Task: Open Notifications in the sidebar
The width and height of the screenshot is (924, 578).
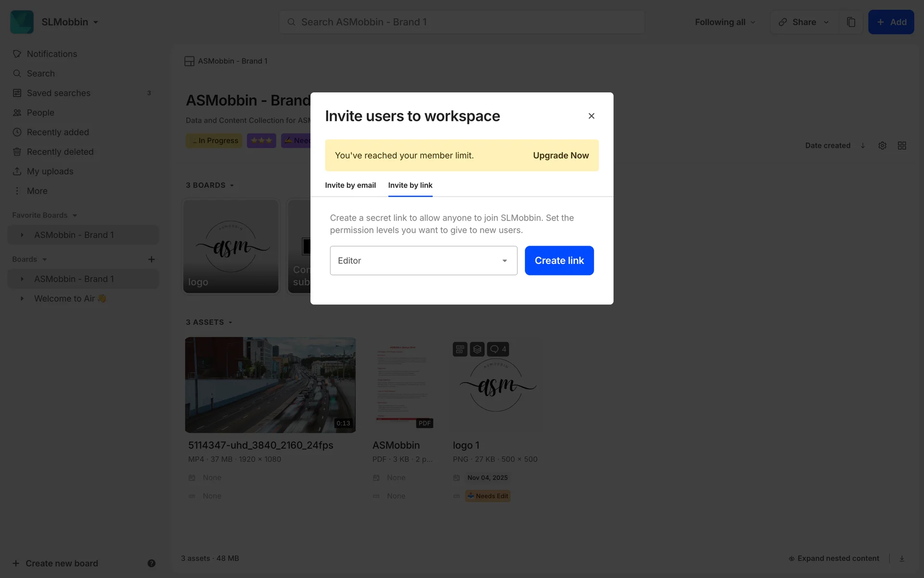Action: tap(51, 54)
